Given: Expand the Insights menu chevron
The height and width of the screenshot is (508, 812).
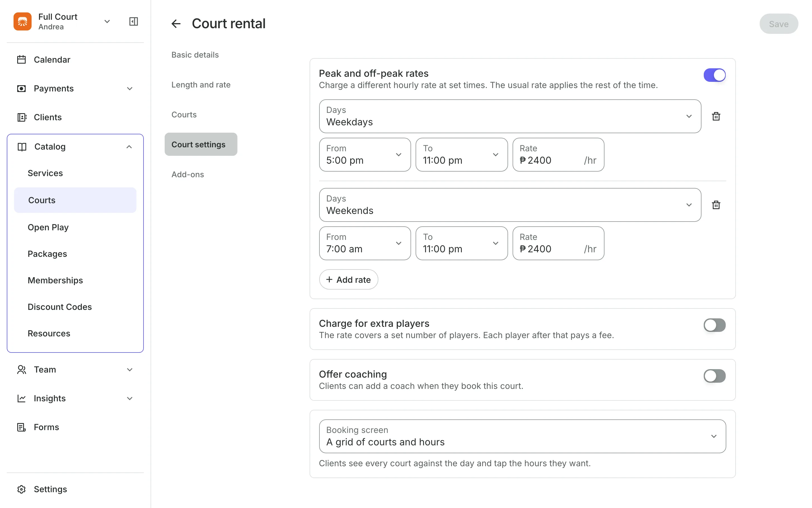Looking at the screenshot, I should (x=129, y=398).
